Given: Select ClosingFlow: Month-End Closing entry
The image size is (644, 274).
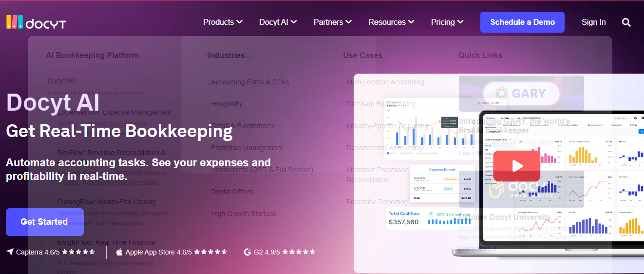Looking at the screenshot, I should [x=106, y=202].
